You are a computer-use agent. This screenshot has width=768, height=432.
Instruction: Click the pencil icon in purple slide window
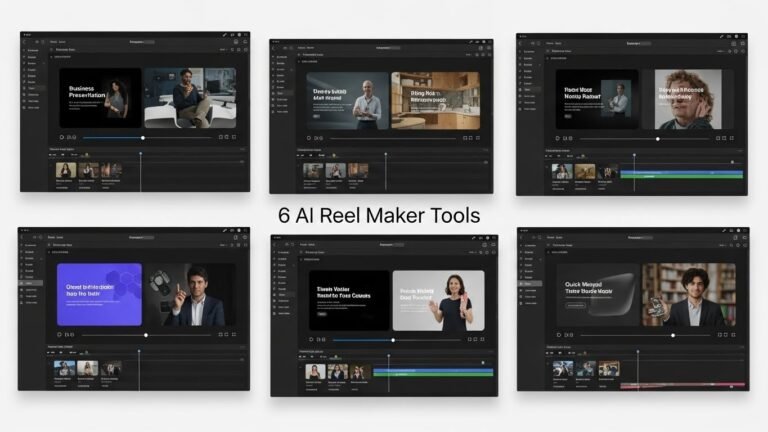tap(224, 230)
